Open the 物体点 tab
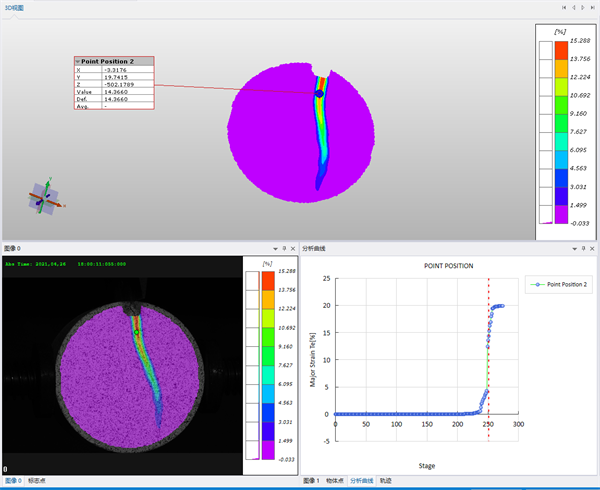600x490 pixels. [x=334, y=481]
